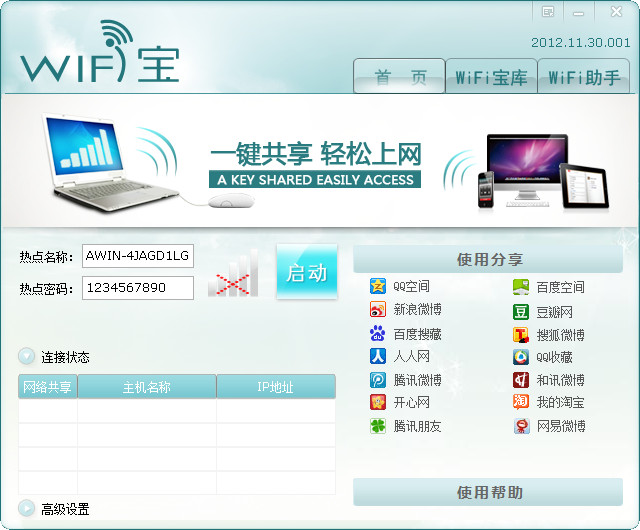Click the 开心网 red icon
640x530 pixels.
[x=378, y=402]
